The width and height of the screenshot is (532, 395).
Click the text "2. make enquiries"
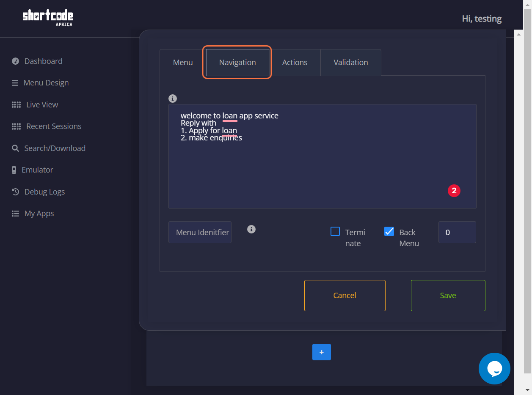211,138
